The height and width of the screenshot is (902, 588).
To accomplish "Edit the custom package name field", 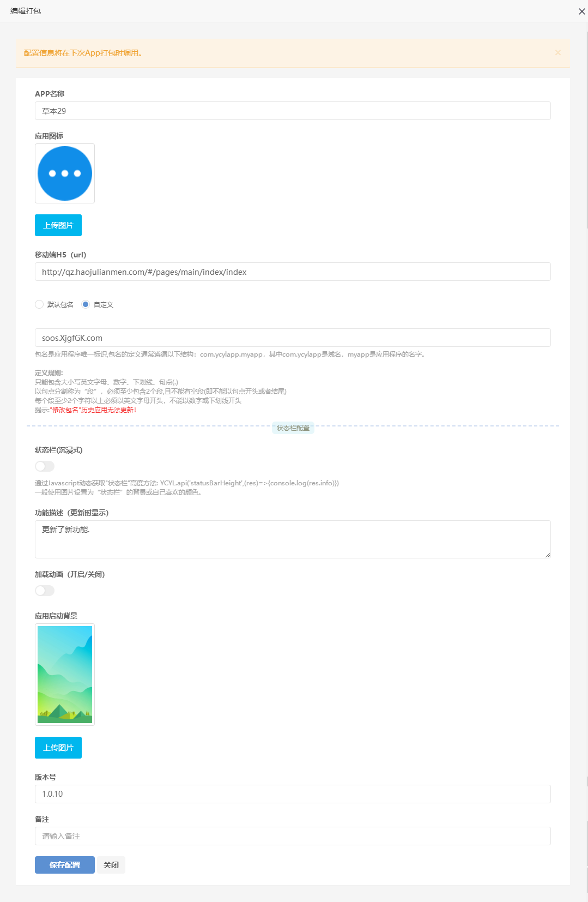I will click(293, 338).
